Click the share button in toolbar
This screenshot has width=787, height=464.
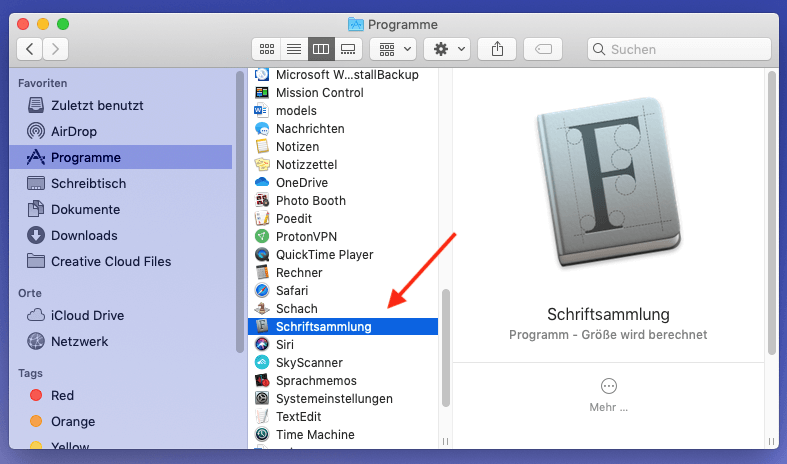[497, 49]
